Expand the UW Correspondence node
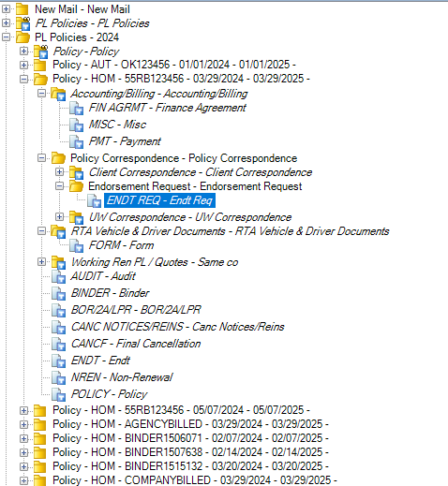Viewport: 448px width, 486px height. (59, 216)
